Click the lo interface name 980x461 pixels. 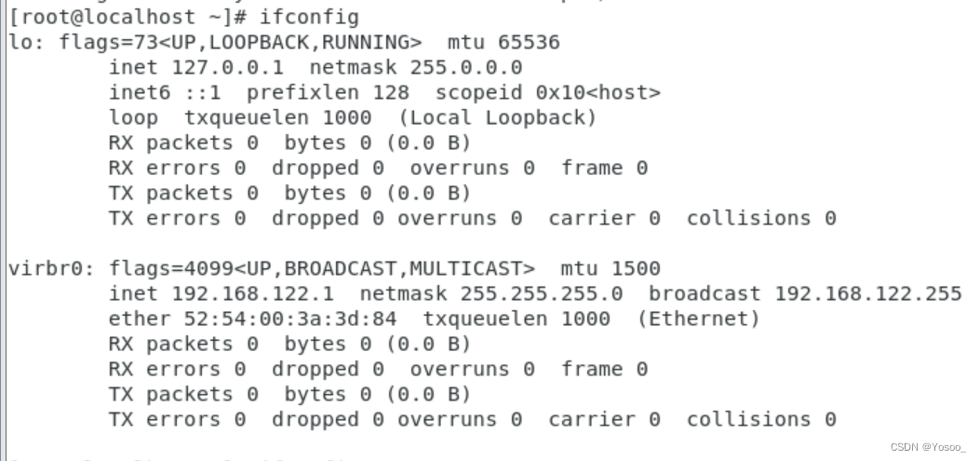(20, 42)
